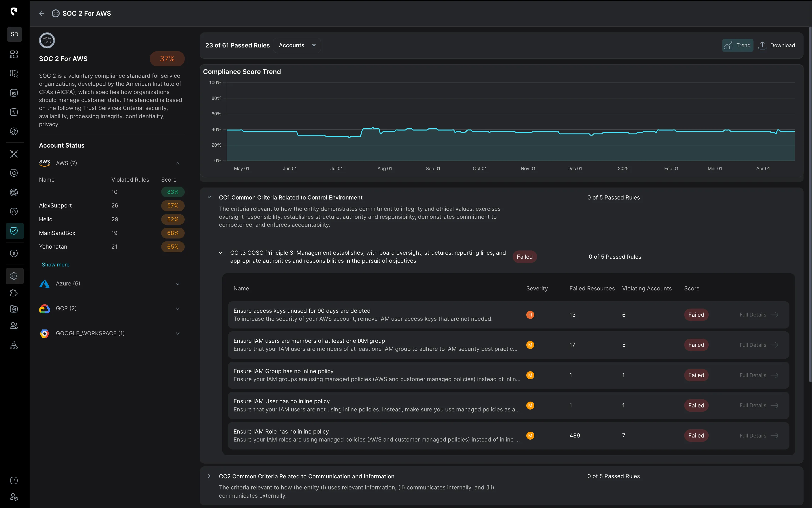Viewport: 812px width, 508px height.
Task: Click the Failed badge next to CC1.3
Action: [x=524, y=257]
